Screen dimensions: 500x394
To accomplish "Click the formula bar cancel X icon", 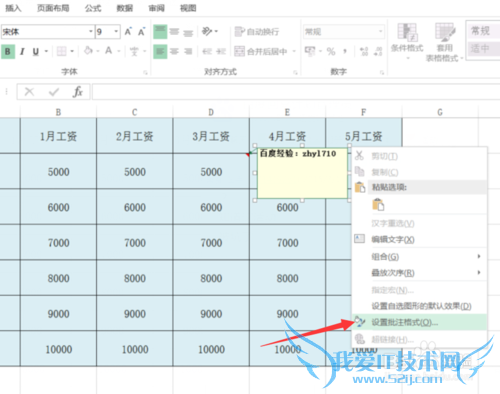I will [x=29, y=92].
